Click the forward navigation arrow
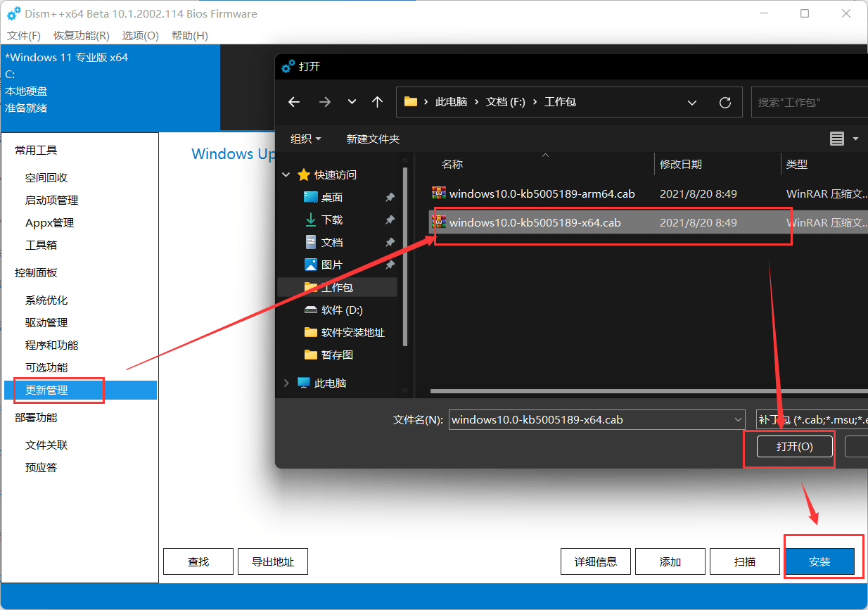 tap(324, 101)
